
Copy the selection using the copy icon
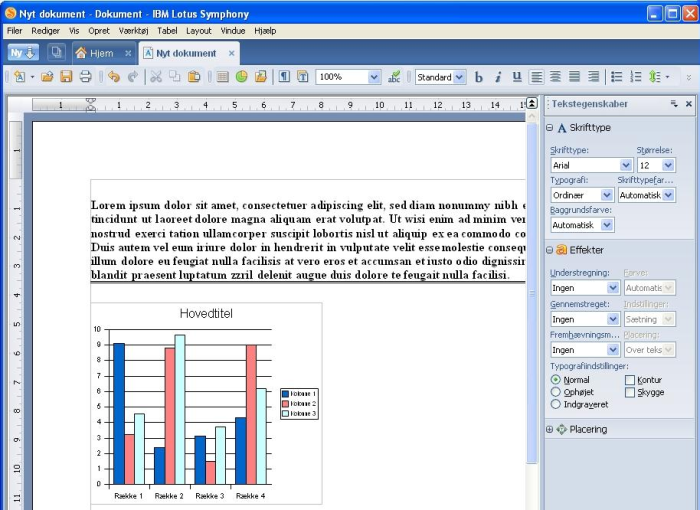tap(175, 77)
